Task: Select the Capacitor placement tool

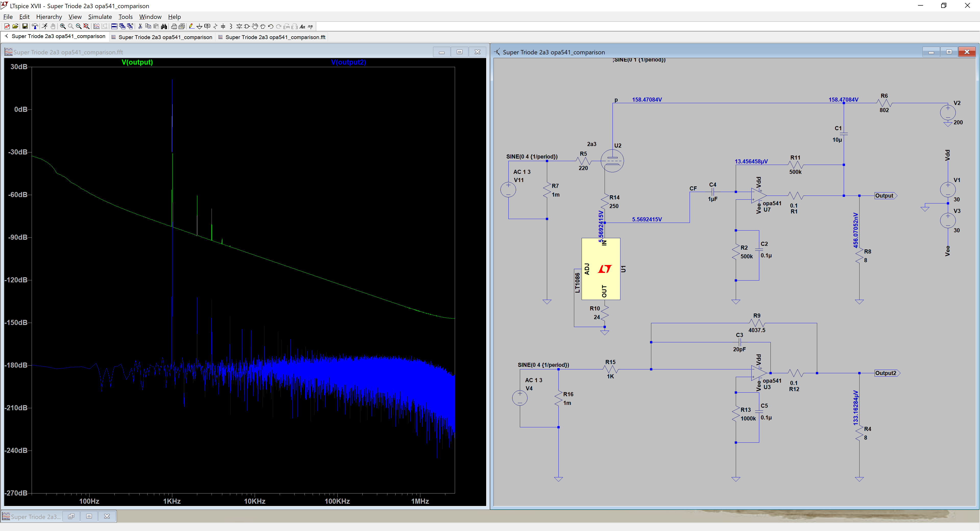Action: pos(223,26)
